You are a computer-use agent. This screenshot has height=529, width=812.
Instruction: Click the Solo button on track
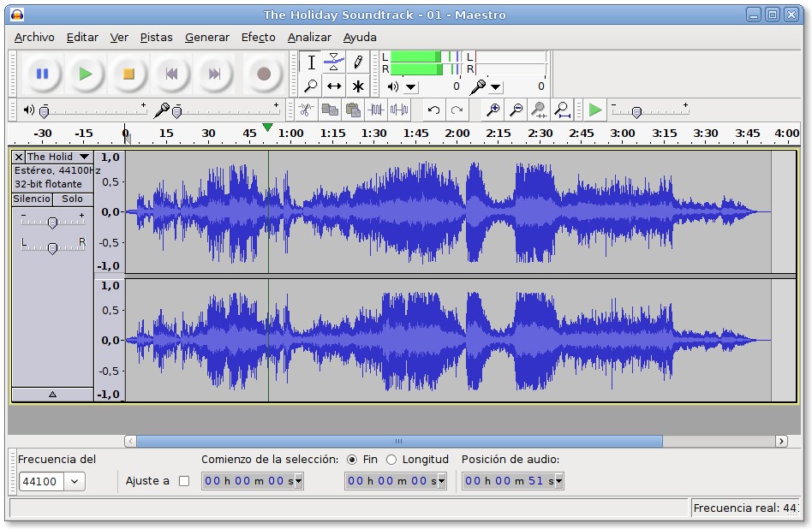point(73,199)
